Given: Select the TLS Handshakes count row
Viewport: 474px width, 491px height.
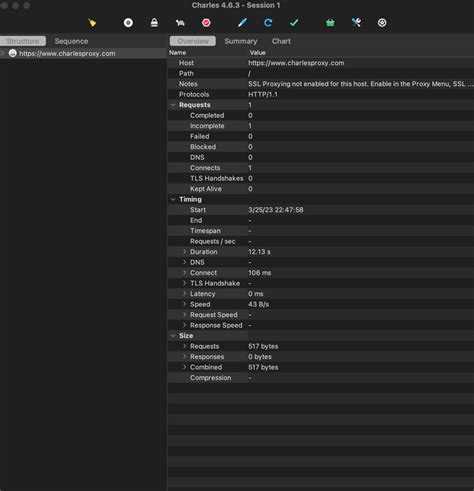Looking at the screenshot, I should [x=321, y=178].
